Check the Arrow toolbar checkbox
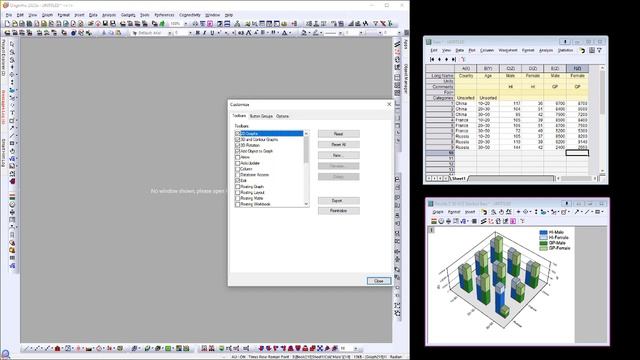 pyautogui.click(x=238, y=157)
